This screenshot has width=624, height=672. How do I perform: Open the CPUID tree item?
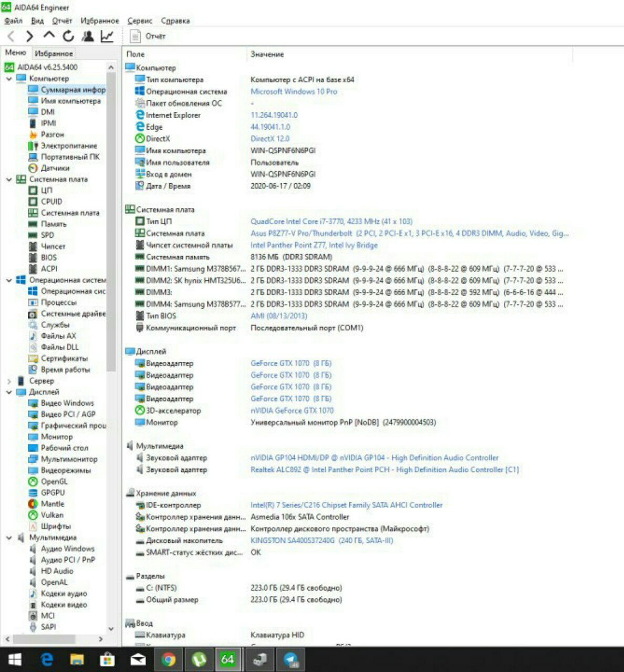[45, 202]
